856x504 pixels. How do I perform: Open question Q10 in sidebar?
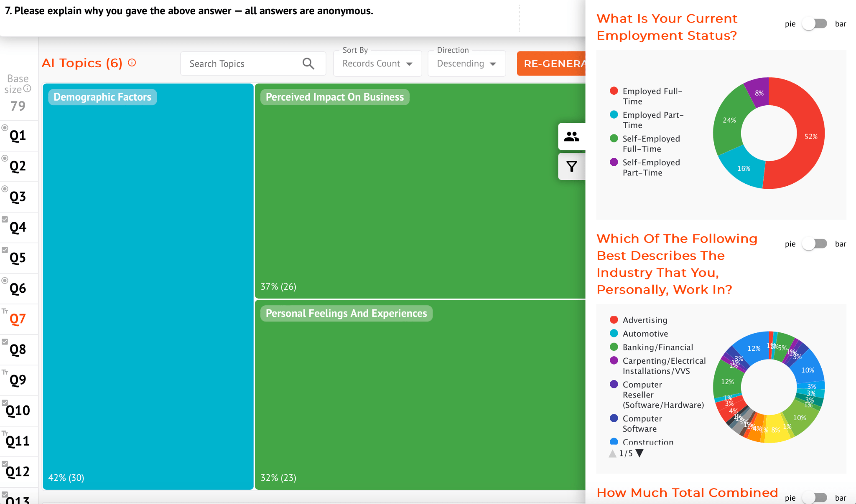18,410
